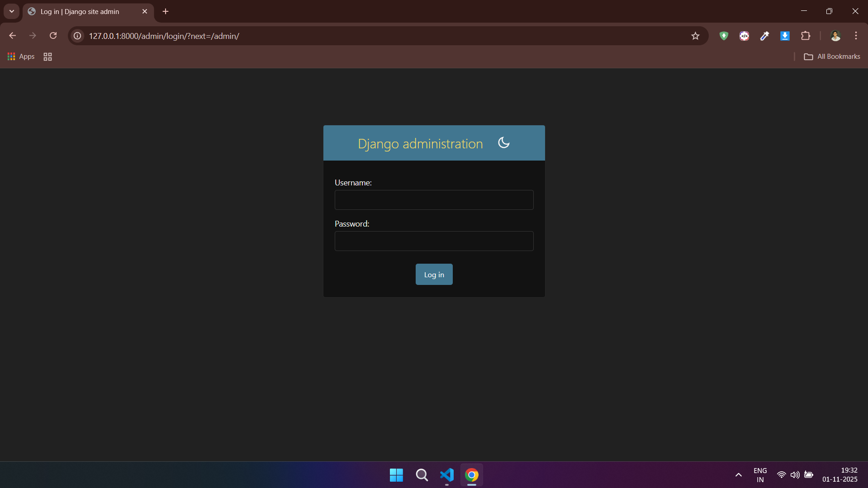
Task: Click the tab groups grid icon
Action: (x=47, y=57)
